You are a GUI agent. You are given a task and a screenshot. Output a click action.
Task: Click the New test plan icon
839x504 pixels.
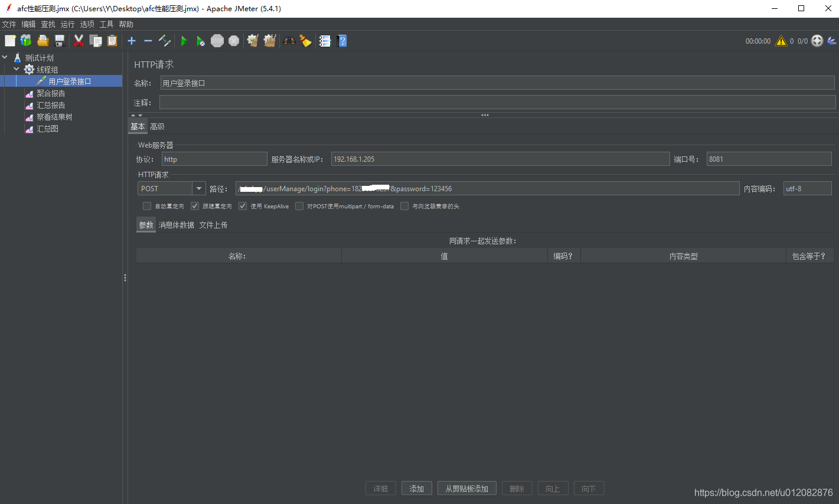(x=10, y=41)
